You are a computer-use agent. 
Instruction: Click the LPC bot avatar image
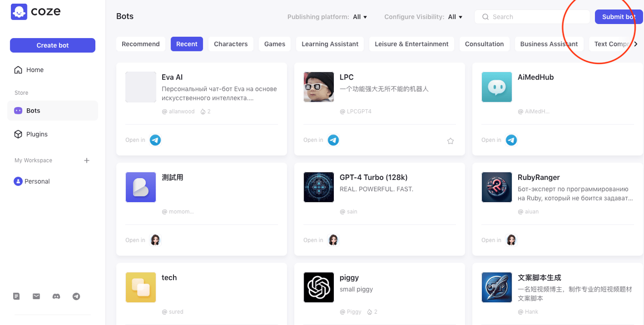point(319,87)
